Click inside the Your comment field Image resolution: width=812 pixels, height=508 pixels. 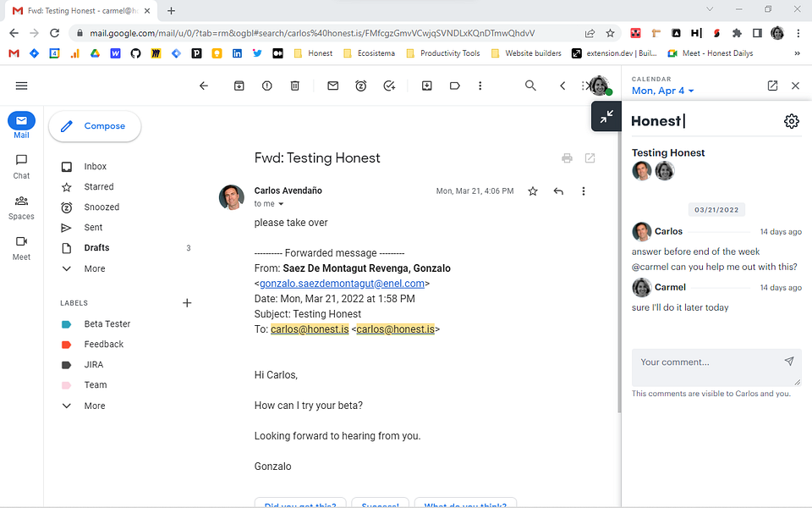[x=716, y=367]
